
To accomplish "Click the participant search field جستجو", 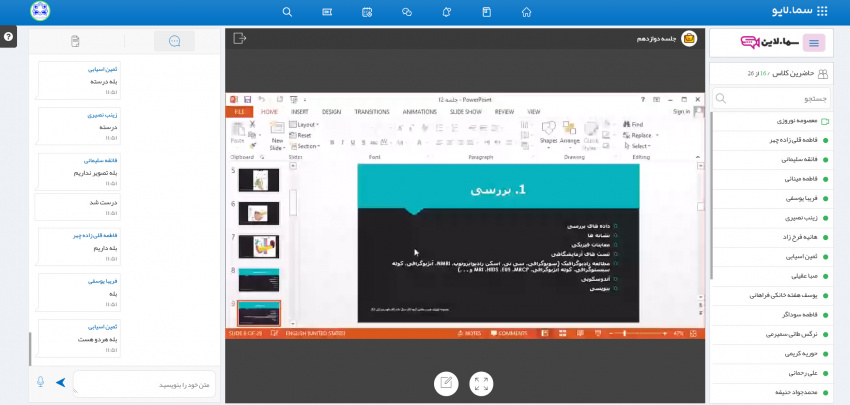I will pyautogui.click(x=775, y=99).
